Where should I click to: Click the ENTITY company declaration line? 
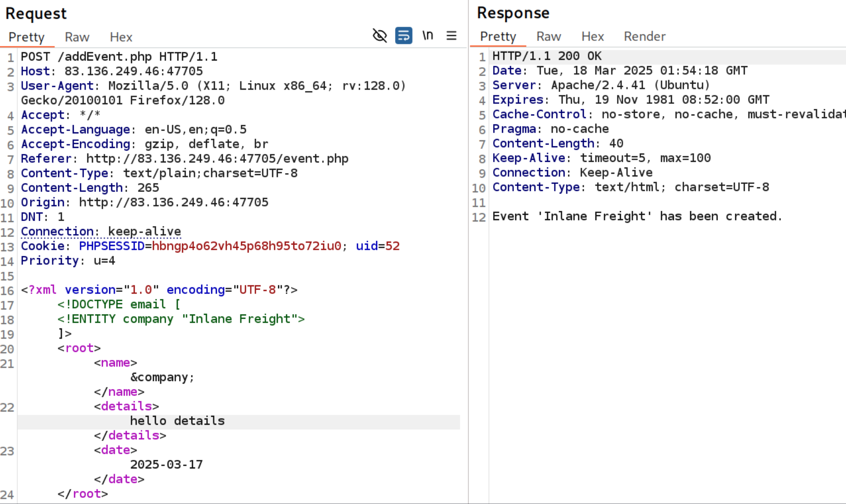point(181,319)
